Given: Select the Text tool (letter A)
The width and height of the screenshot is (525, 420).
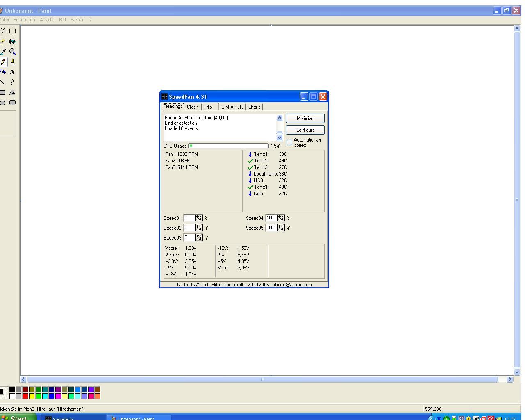Looking at the screenshot, I should pos(13,72).
